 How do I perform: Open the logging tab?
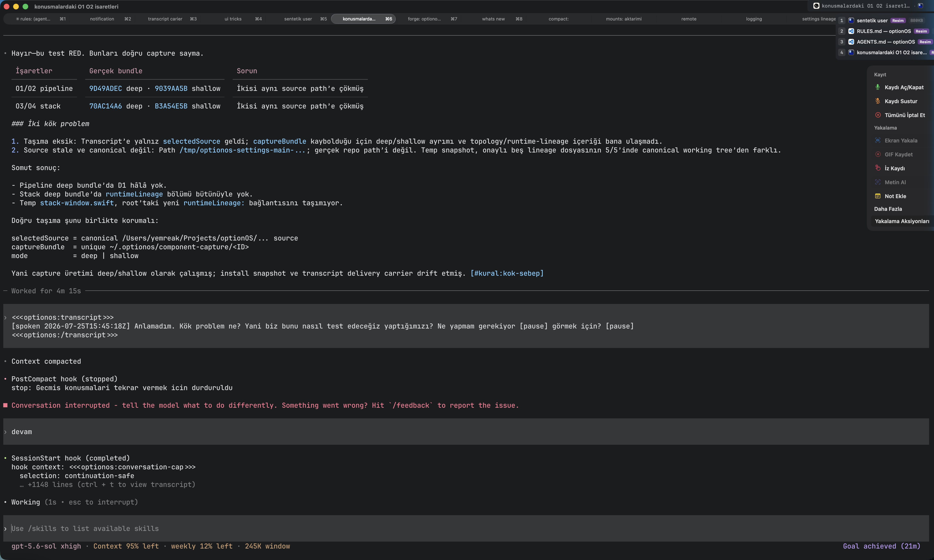coord(754,19)
